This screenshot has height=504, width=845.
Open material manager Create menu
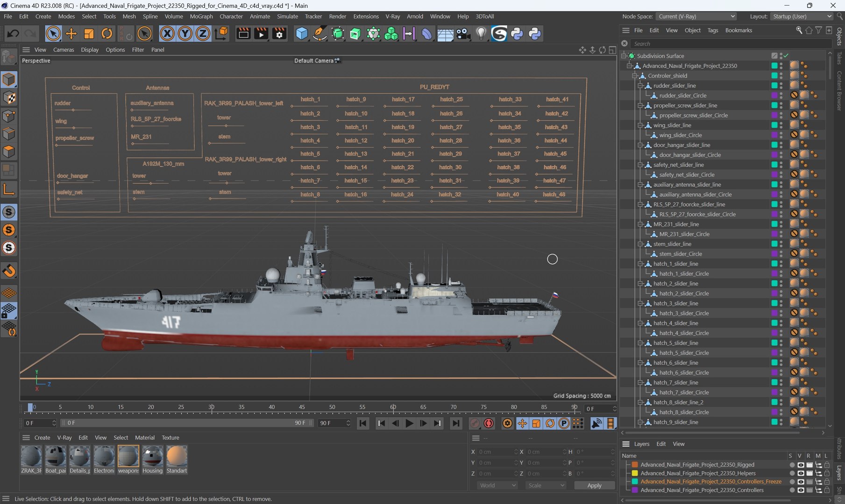coord(42,438)
